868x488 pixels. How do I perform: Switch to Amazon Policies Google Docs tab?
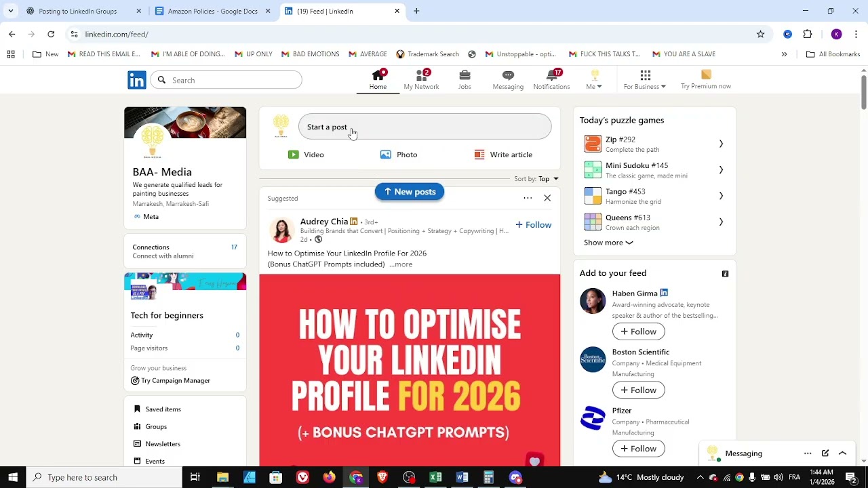click(x=212, y=11)
